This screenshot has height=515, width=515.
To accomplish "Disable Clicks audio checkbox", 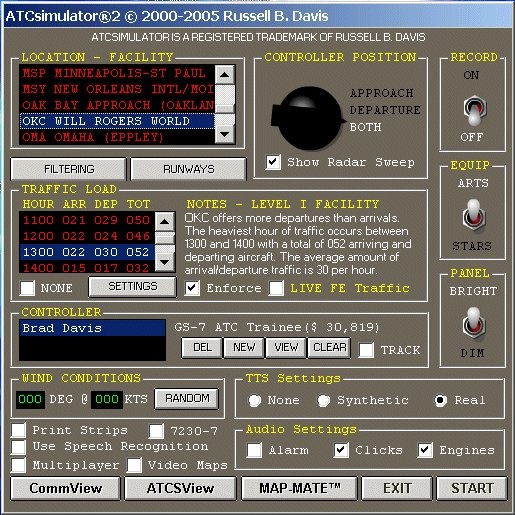I will pos(341,450).
